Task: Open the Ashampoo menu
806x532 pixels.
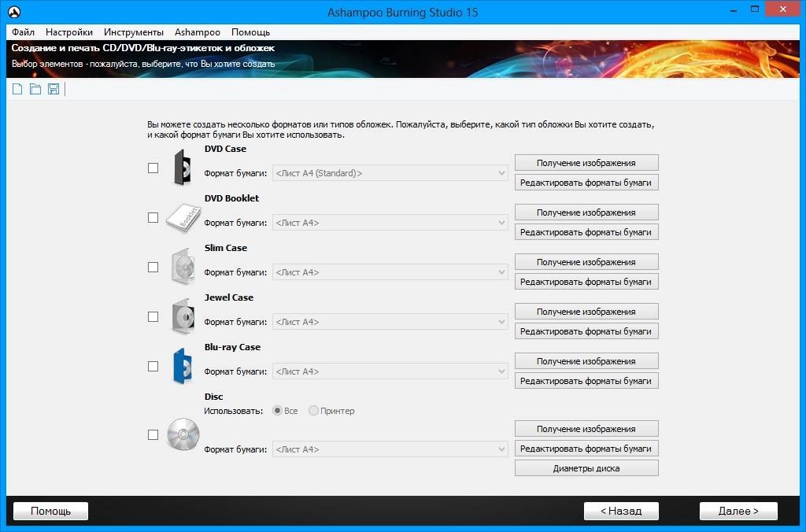Action: pos(198,31)
